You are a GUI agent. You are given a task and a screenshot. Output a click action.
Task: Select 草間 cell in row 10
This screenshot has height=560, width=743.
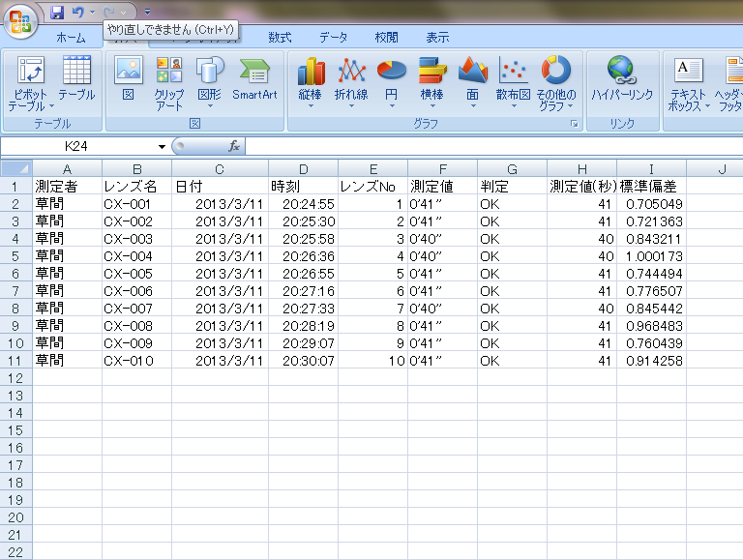pyautogui.click(x=68, y=343)
